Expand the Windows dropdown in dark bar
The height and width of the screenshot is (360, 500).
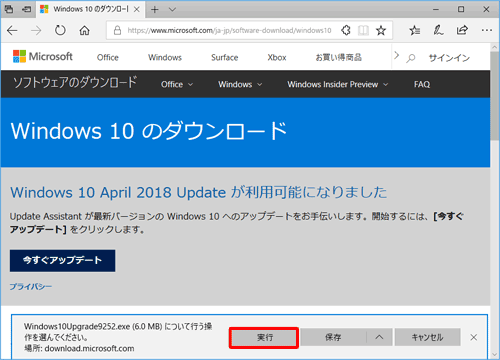pos(240,84)
